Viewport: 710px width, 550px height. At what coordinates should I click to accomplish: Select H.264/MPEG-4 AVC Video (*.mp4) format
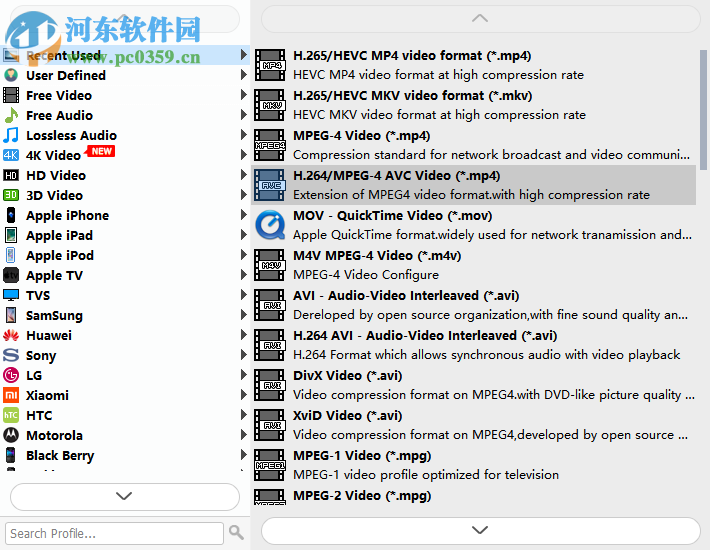[474, 185]
